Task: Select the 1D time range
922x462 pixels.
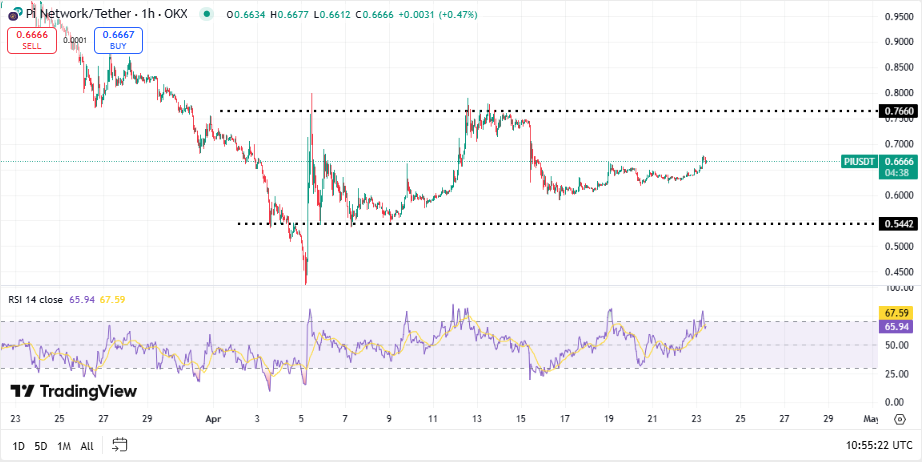Action: coord(19,446)
